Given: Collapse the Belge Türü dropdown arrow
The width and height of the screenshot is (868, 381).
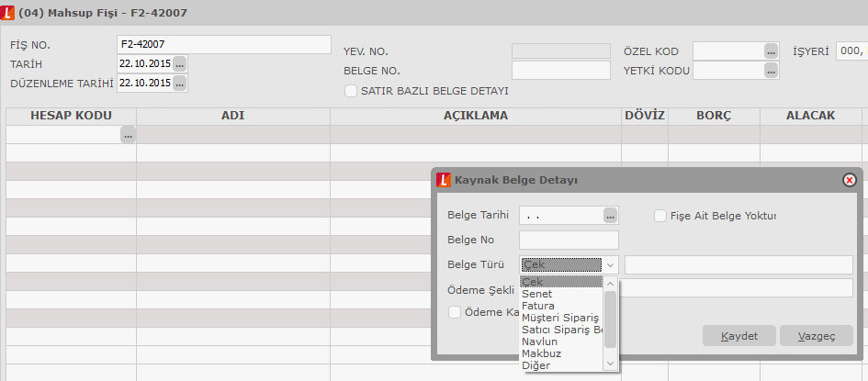Looking at the screenshot, I should [610, 264].
